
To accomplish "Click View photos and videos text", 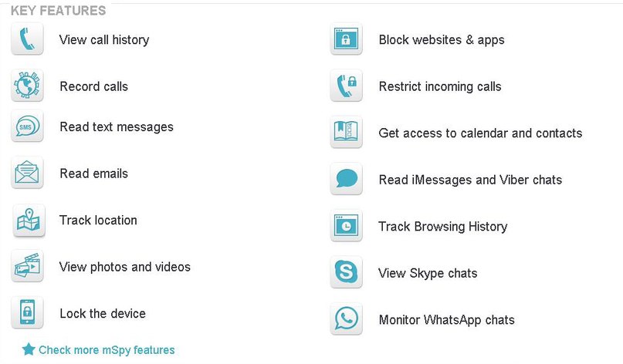I will point(125,267).
